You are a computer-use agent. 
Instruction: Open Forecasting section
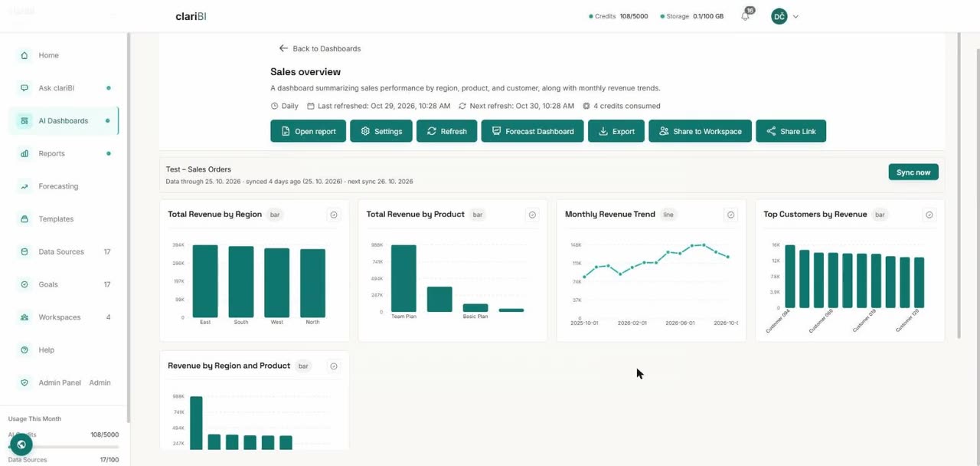64,186
